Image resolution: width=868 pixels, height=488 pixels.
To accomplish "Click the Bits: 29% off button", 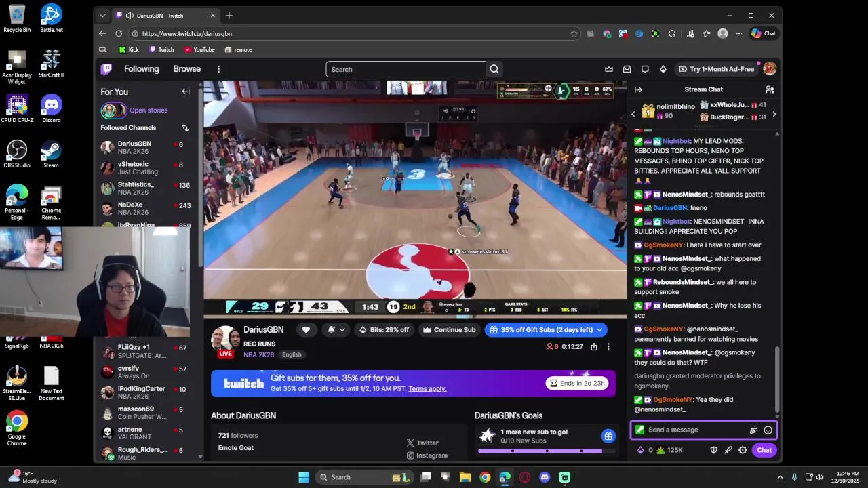I will pyautogui.click(x=384, y=330).
